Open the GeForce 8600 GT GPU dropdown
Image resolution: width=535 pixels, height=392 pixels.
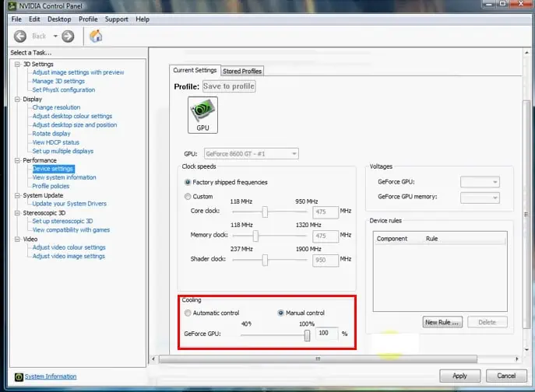click(251, 154)
